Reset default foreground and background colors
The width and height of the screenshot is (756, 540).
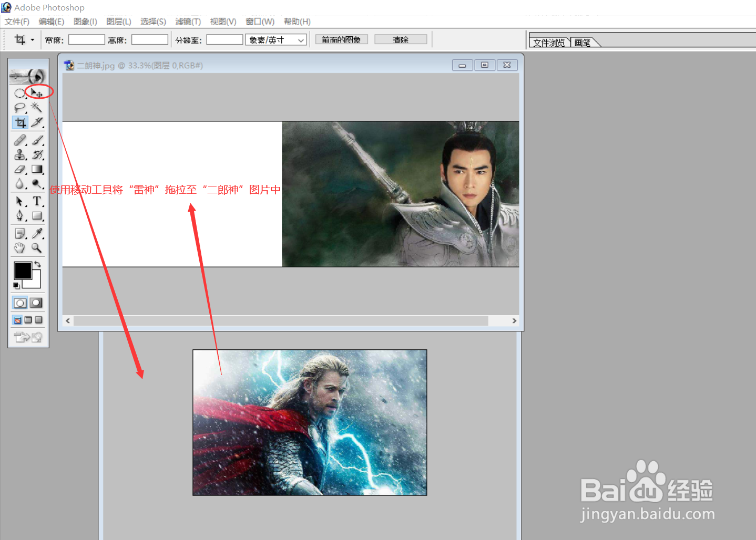(x=17, y=286)
